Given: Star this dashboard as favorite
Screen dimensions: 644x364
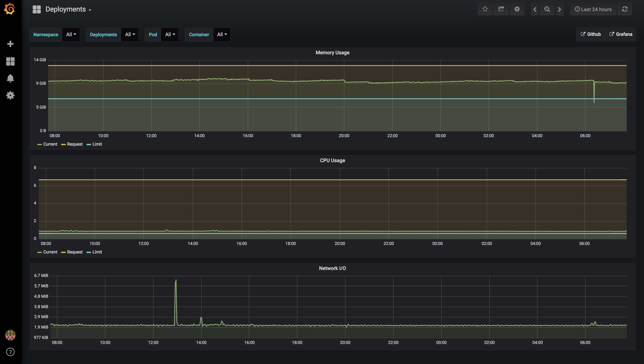Looking at the screenshot, I should click(x=485, y=9).
